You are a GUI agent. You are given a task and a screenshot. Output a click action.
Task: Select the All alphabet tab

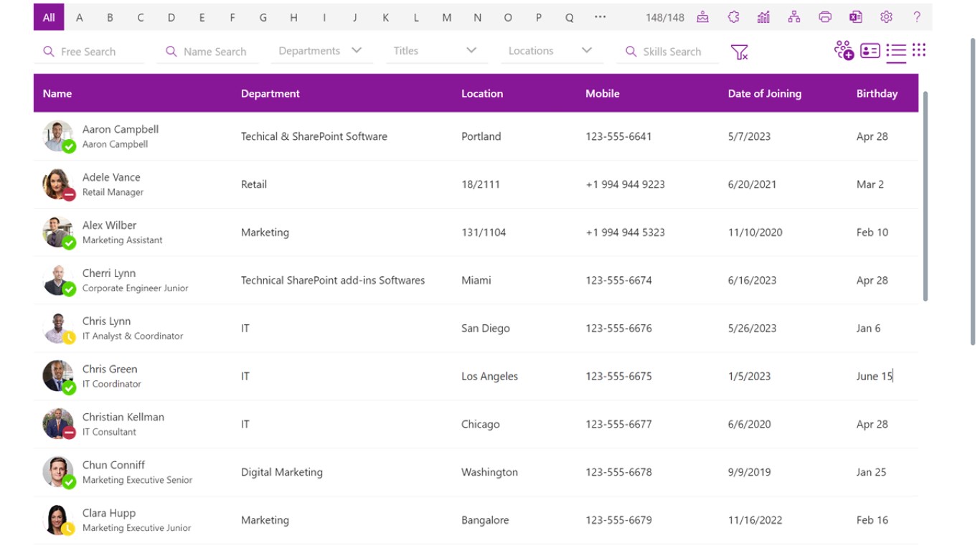[x=49, y=17]
